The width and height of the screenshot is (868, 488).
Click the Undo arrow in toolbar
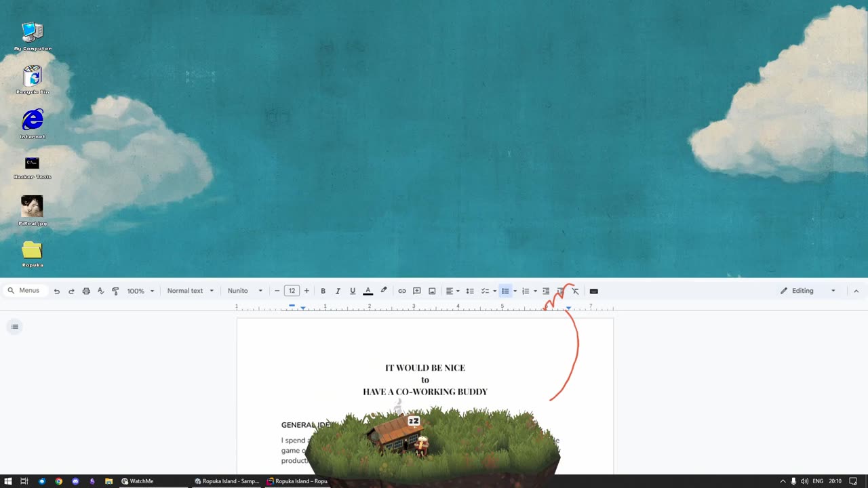[x=57, y=291]
